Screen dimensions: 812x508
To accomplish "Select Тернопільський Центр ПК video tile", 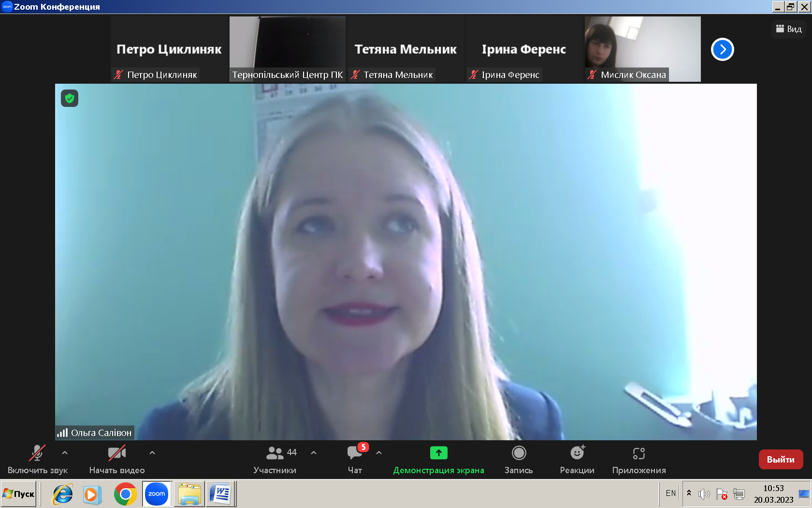I will (x=288, y=49).
